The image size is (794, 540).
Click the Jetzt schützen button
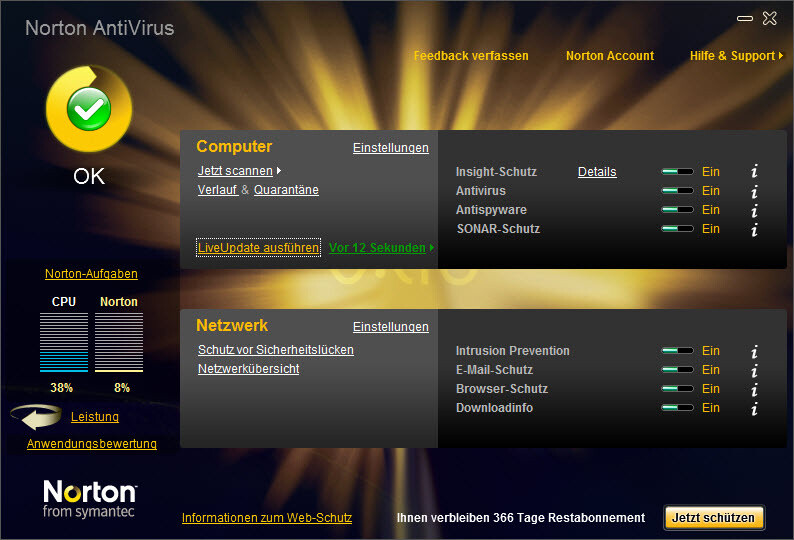pyautogui.click(x=714, y=518)
